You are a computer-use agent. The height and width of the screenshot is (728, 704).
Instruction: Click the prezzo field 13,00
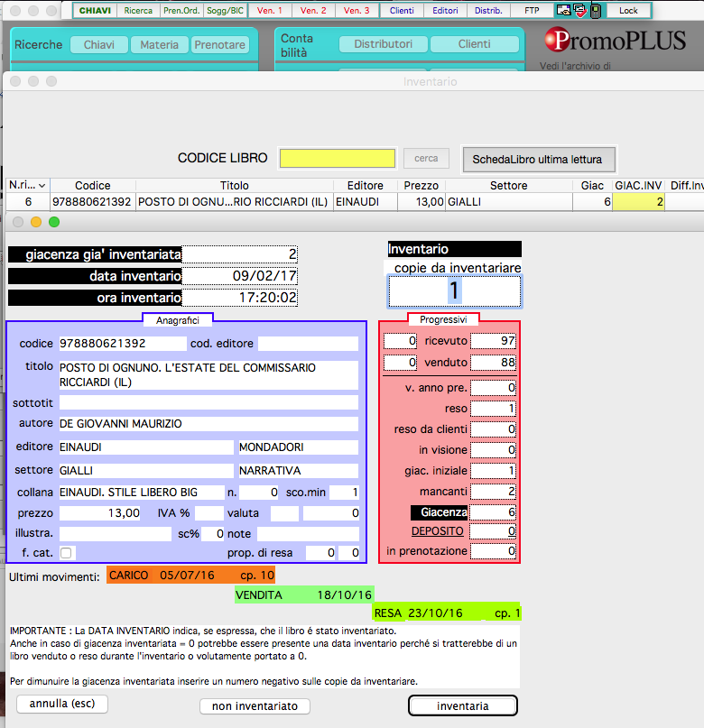click(x=100, y=513)
